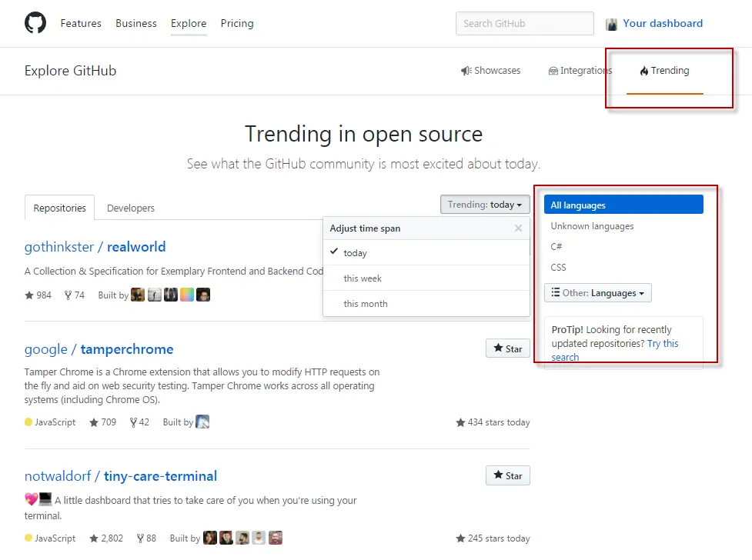View tamperchrome stargazers count 709
Image resolution: width=752 pixels, height=560 pixels.
click(102, 422)
